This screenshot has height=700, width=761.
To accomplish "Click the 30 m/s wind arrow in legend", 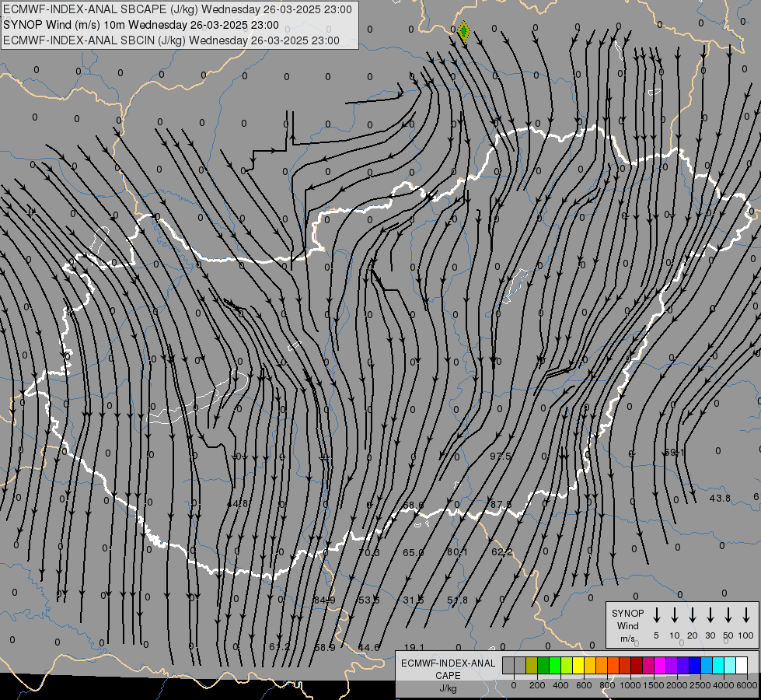I will (x=710, y=615).
